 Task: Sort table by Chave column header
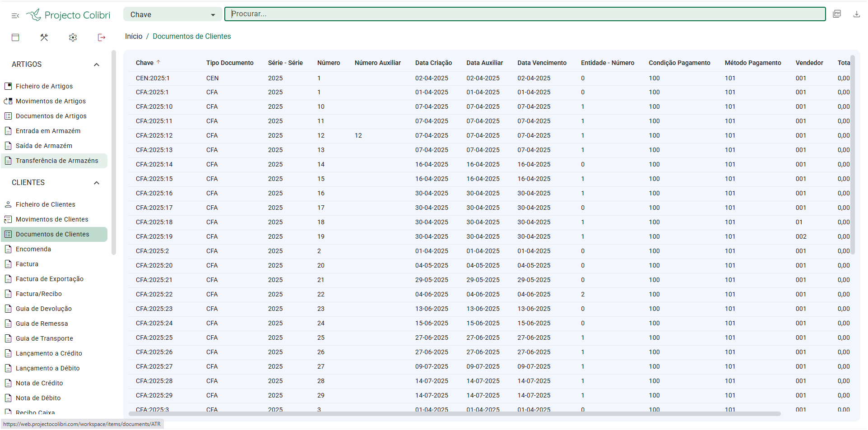click(145, 63)
